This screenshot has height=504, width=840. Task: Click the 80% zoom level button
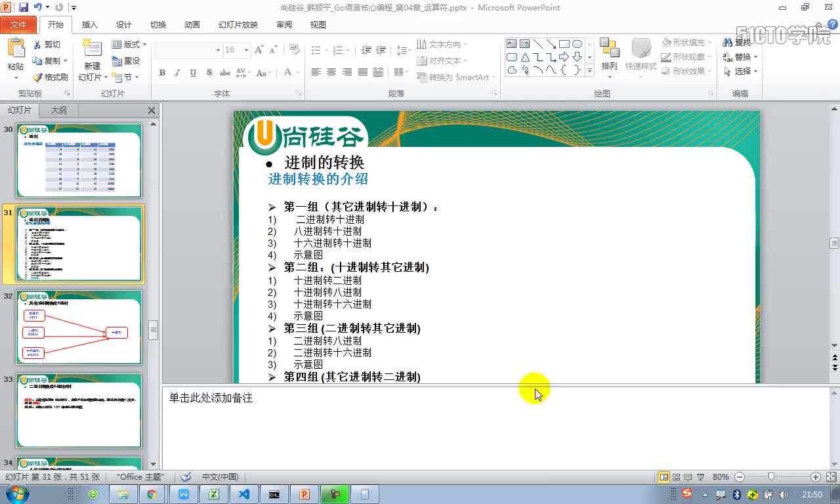[721, 477]
